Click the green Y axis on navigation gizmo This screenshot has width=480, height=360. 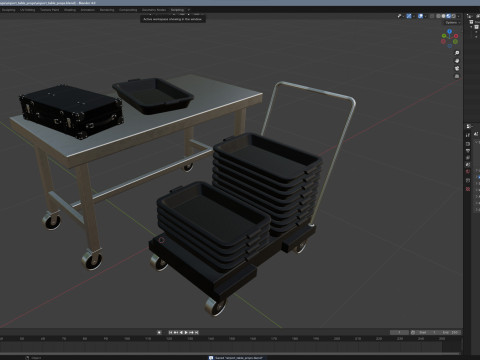(x=444, y=36)
